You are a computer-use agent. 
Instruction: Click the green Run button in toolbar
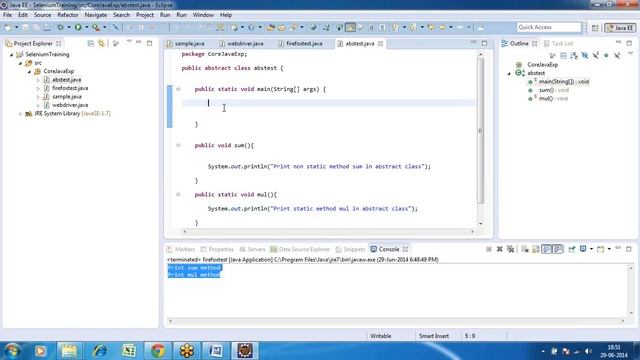coord(78,27)
